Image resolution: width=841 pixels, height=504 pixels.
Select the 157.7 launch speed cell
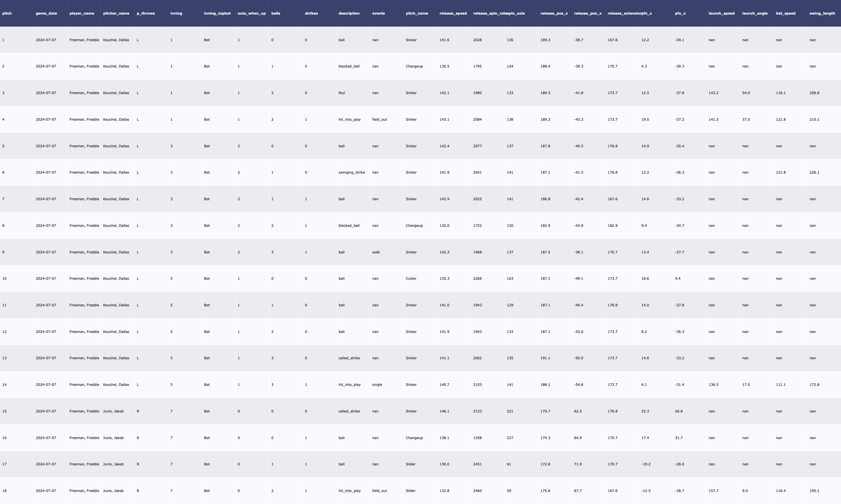click(713, 491)
